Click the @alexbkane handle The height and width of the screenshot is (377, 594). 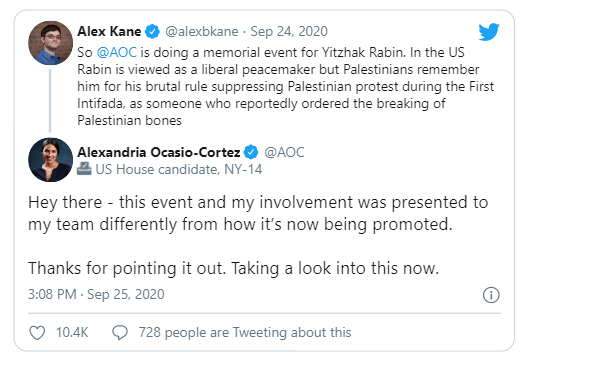202,31
